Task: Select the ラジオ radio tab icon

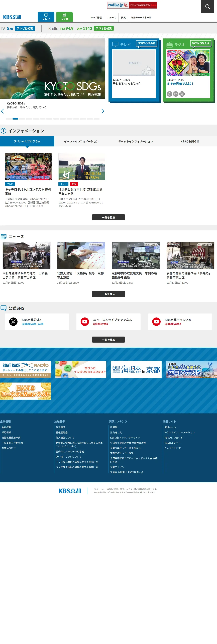Action: click(x=64, y=17)
